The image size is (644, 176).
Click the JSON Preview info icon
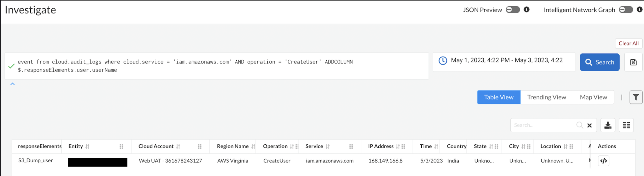[x=526, y=9]
